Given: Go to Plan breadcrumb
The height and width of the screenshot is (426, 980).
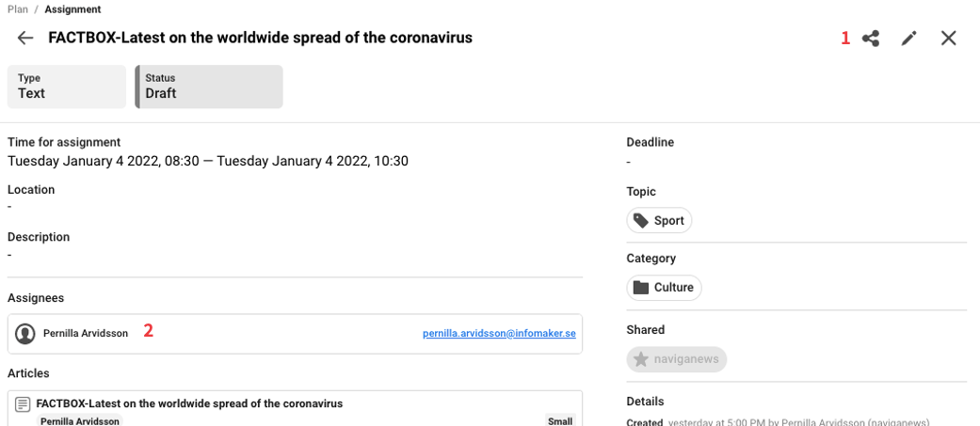Looking at the screenshot, I should (x=18, y=9).
